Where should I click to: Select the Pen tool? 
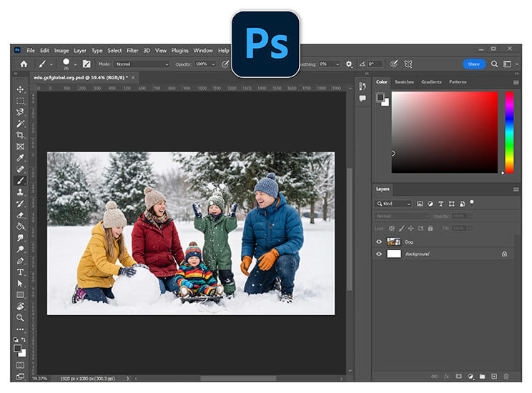point(20,260)
